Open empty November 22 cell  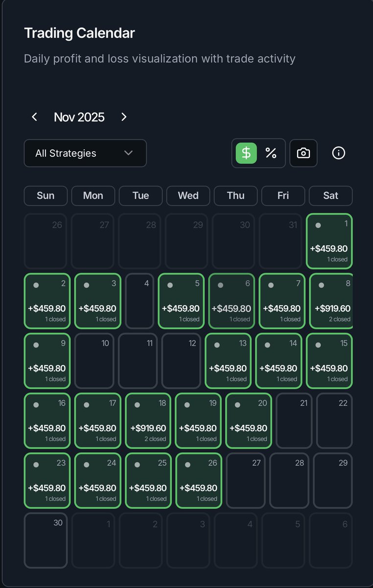click(x=334, y=420)
